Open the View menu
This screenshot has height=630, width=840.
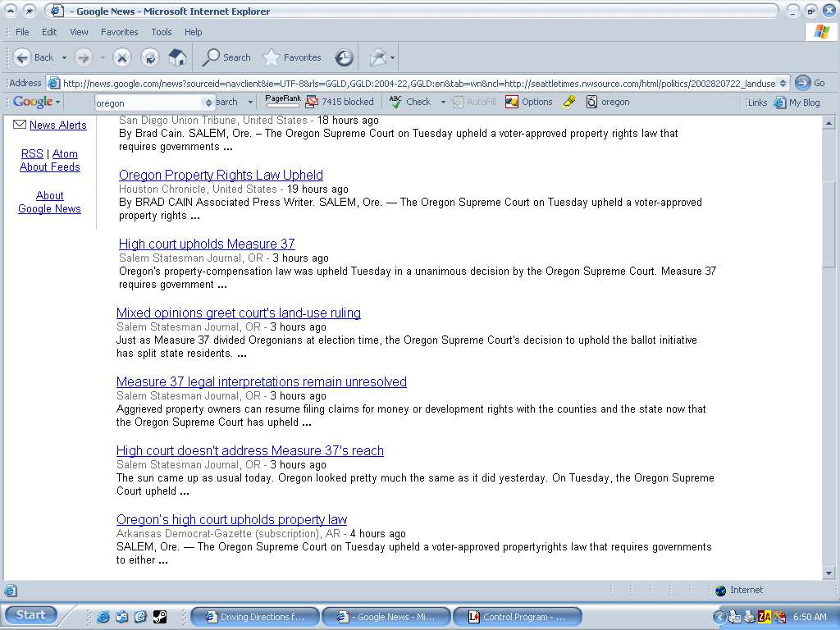[x=79, y=32]
